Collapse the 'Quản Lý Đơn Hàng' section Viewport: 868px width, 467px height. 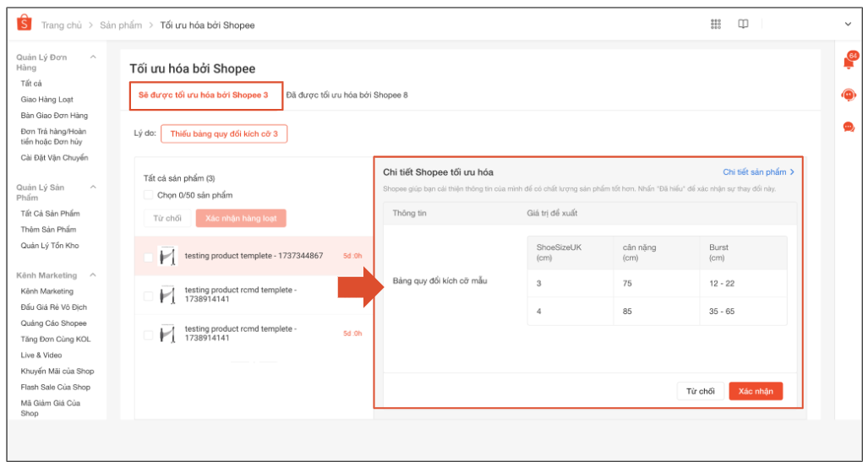(x=93, y=57)
